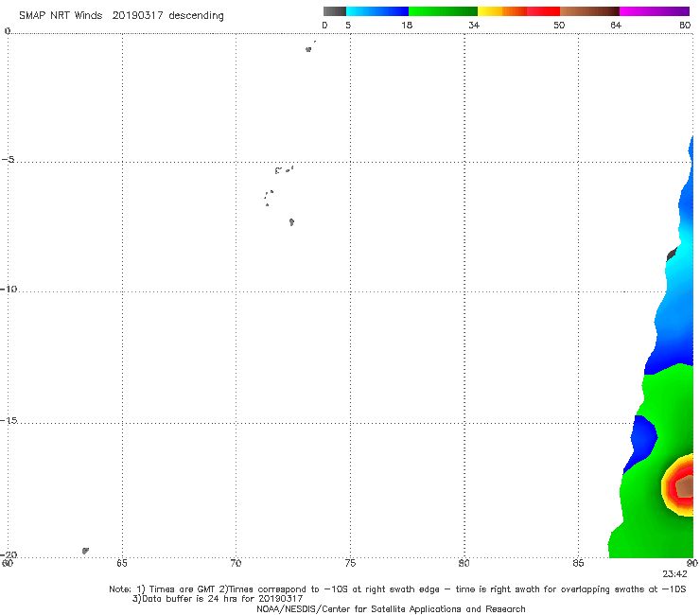Click the longitude label 70
This screenshot has height=615, width=700.
(236, 563)
